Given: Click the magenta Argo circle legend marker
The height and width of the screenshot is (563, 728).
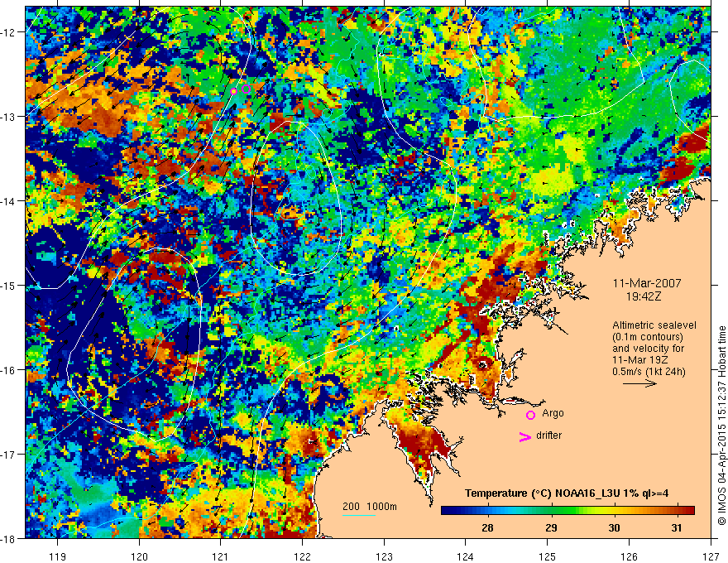Looking at the screenshot, I should [x=530, y=415].
